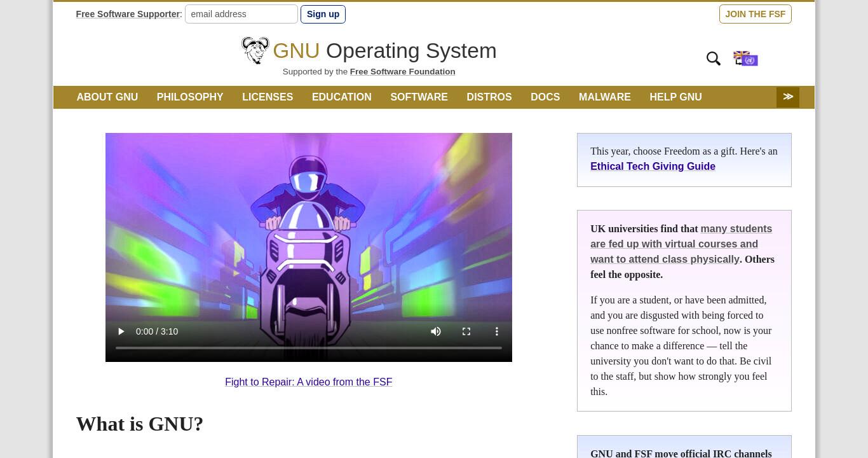Open the Malware menu item
Viewport: 868px width, 458px height.
click(x=605, y=97)
